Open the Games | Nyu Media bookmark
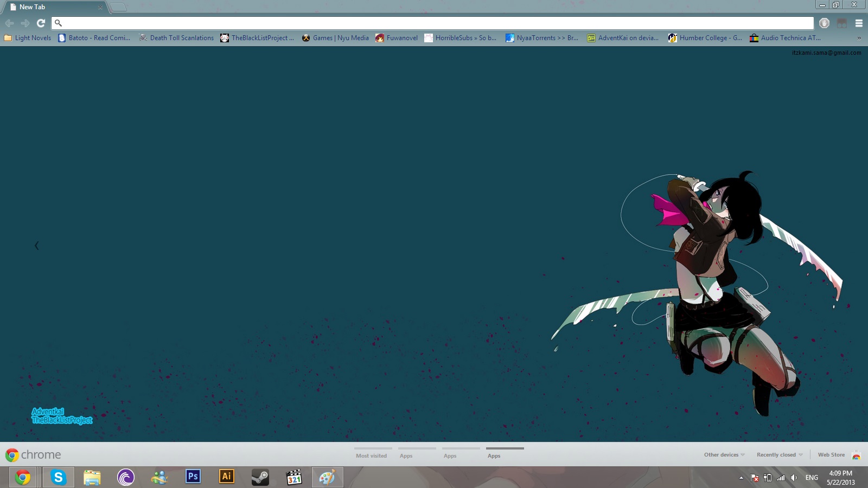This screenshot has height=488, width=868. coord(335,38)
